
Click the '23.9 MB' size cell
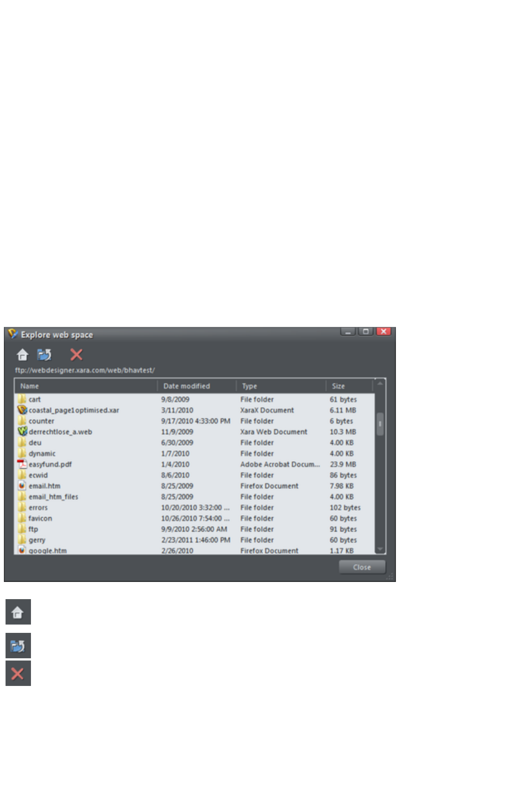click(343, 464)
